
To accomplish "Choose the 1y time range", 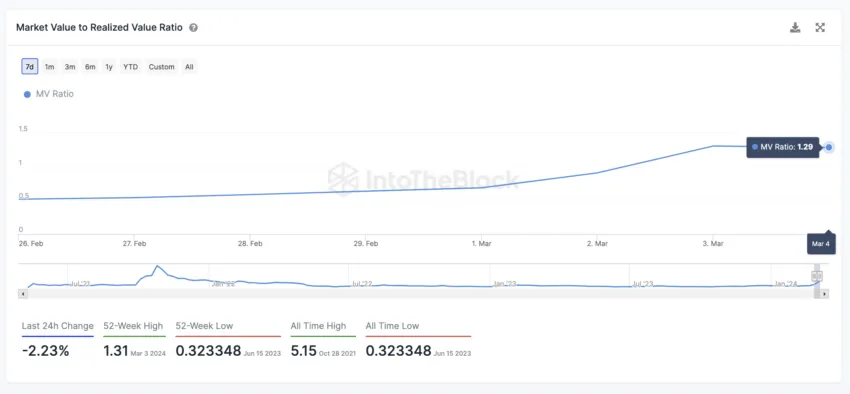I will [x=109, y=67].
